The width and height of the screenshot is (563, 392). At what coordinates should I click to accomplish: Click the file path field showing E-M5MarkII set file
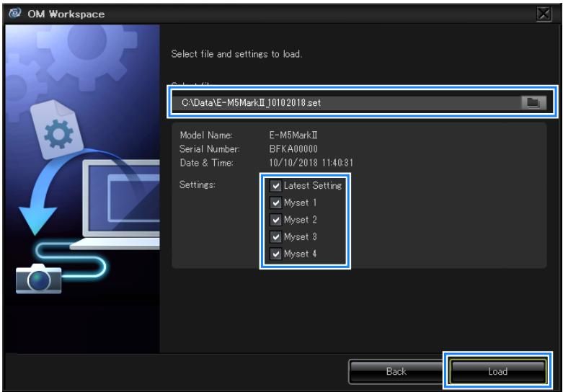[x=346, y=102]
